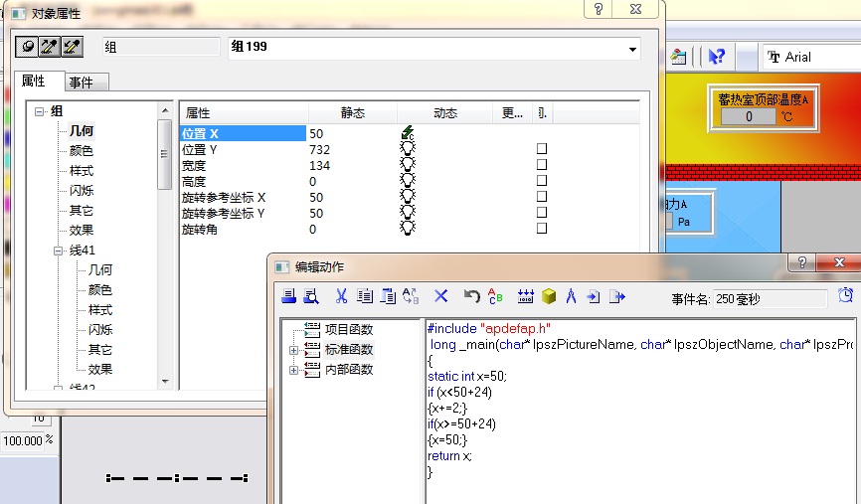Screen dimensions: 861x504
Task: Tick the checkbox in 旋转参考坐标 X row
Action: [542, 196]
